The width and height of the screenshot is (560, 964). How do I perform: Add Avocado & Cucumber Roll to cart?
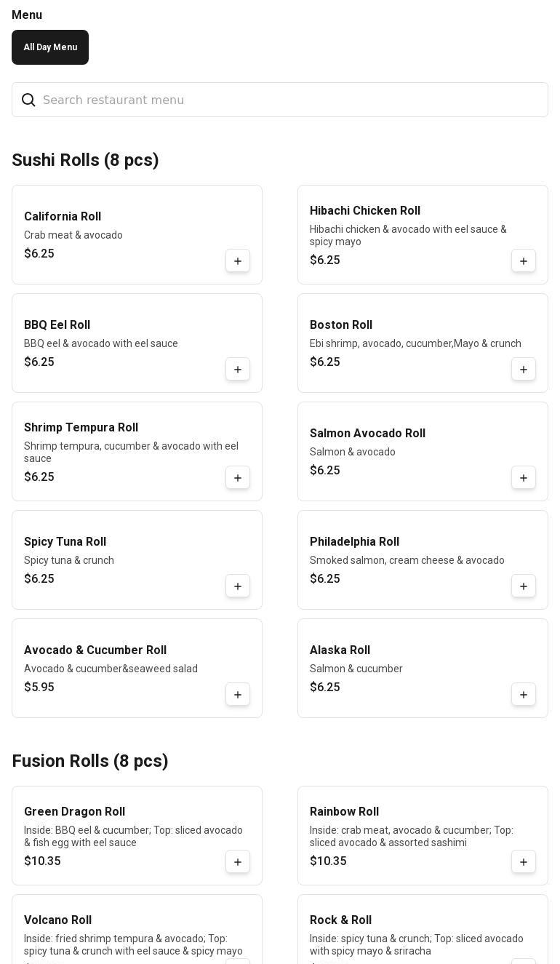coord(238,695)
